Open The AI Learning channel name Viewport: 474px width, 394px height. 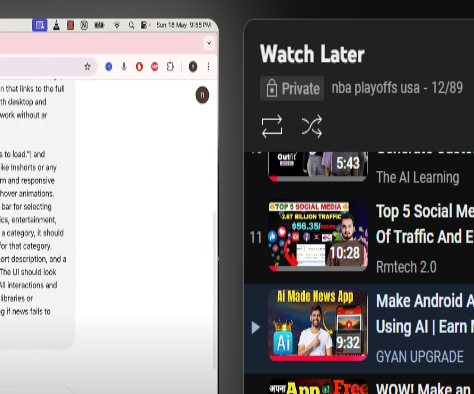click(418, 177)
